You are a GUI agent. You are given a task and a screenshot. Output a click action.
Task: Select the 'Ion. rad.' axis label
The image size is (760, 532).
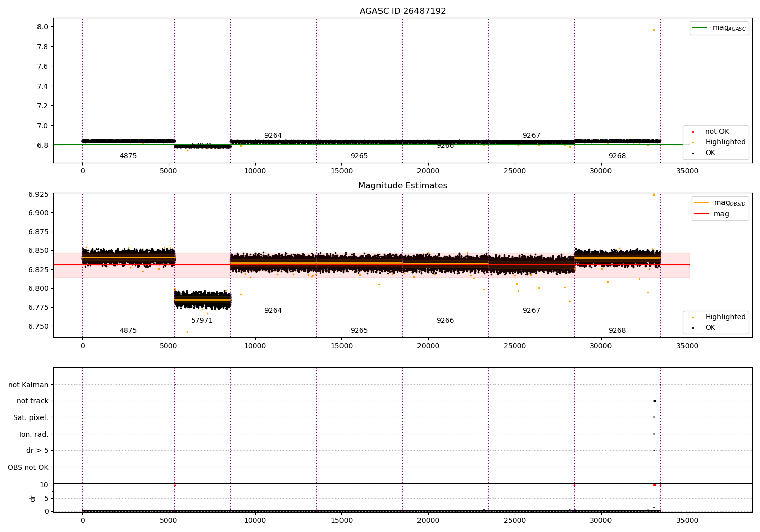34,434
